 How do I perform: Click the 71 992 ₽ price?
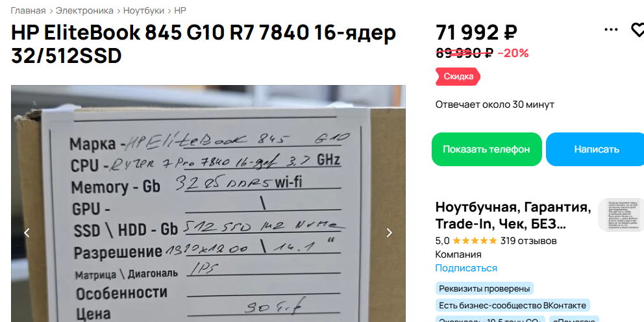477,32
